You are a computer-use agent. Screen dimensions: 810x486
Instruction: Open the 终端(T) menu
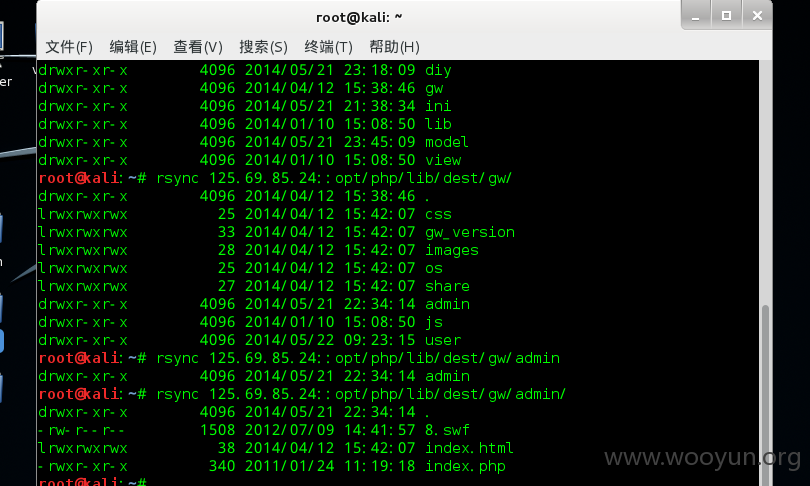coord(328,47)
